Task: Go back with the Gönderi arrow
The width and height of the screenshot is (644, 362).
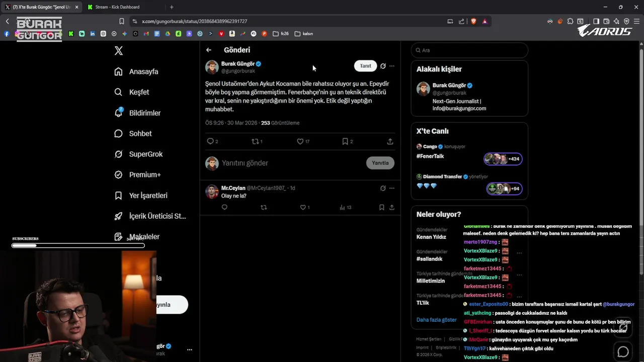Action: [x=209, y=50]
